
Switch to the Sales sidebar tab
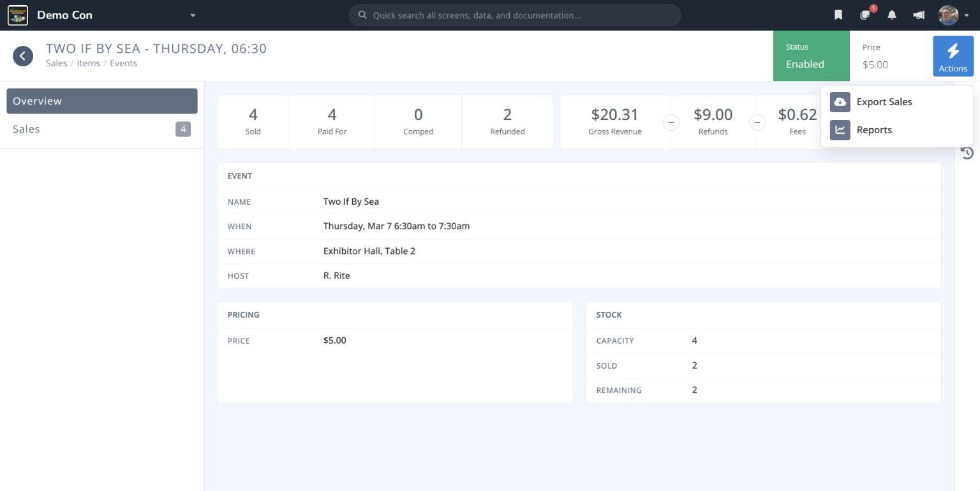[102, 129]
